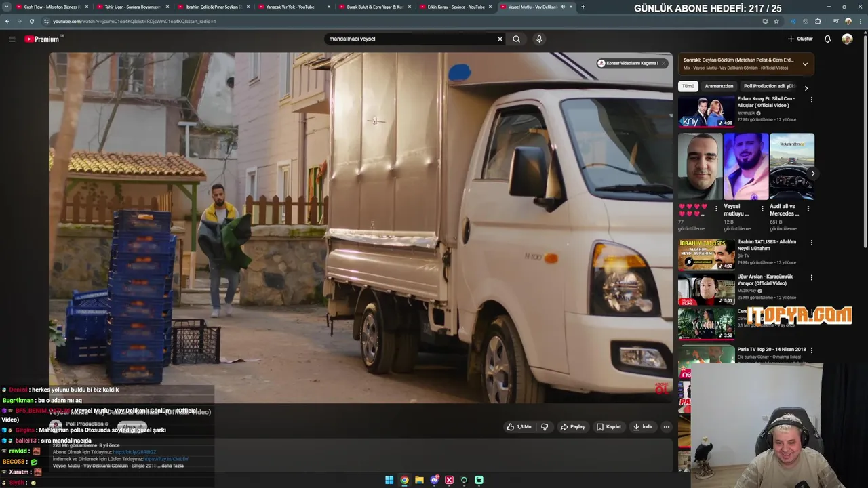Open browser extensions puzzle icon
Image resolution: width=868 pixels, height=488 pixels.
pos(818,21)
